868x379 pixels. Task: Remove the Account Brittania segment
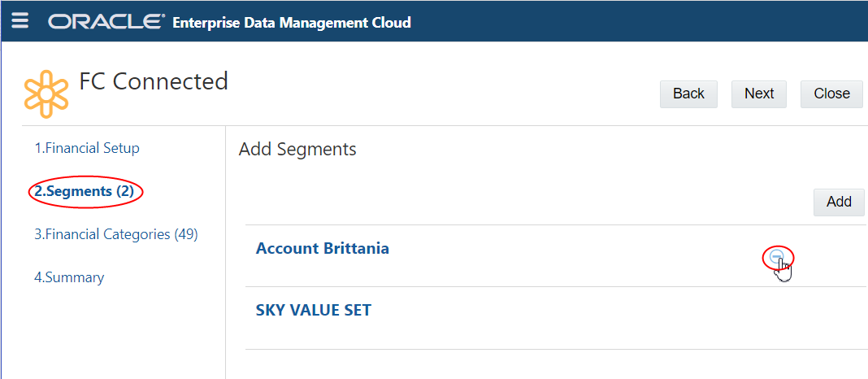pos(777,256)
